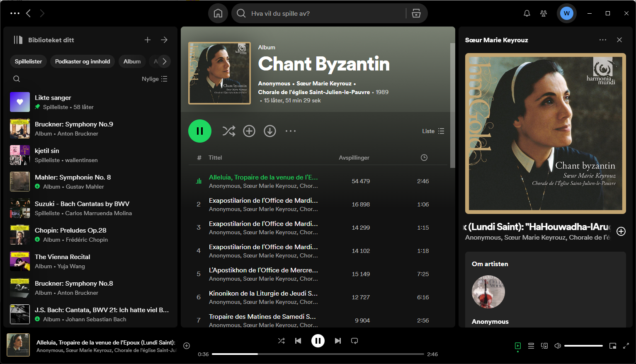Add the album to library

249,131
